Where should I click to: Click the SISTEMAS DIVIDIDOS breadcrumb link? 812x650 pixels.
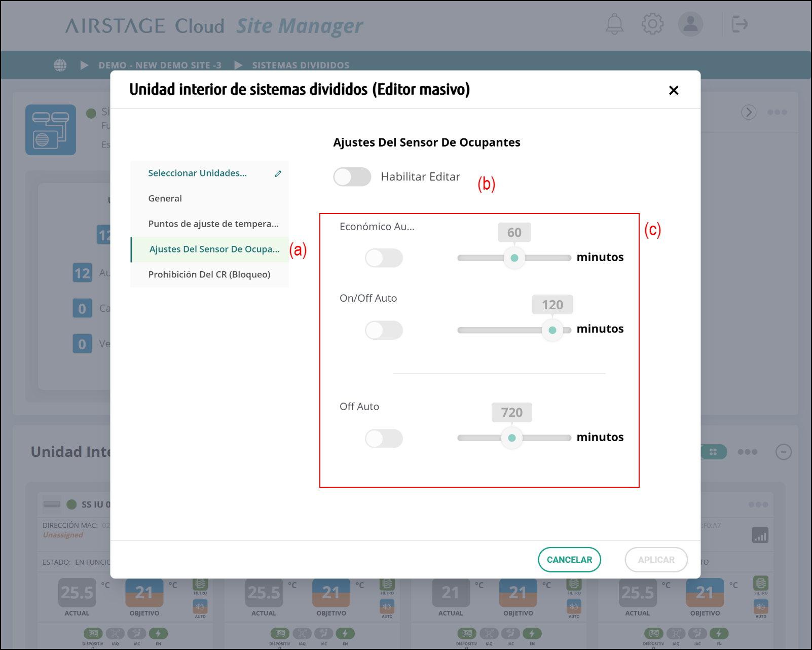click(301, 65)
